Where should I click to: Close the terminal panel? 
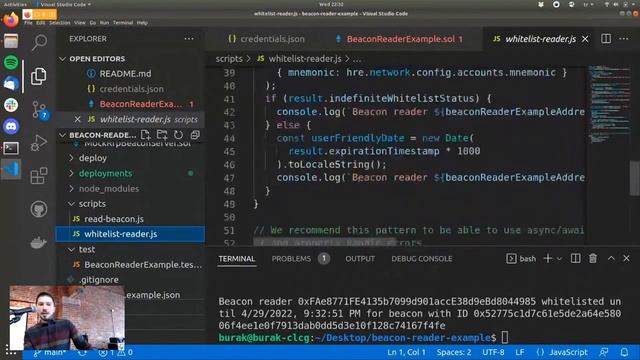click(x=627, y=258)
